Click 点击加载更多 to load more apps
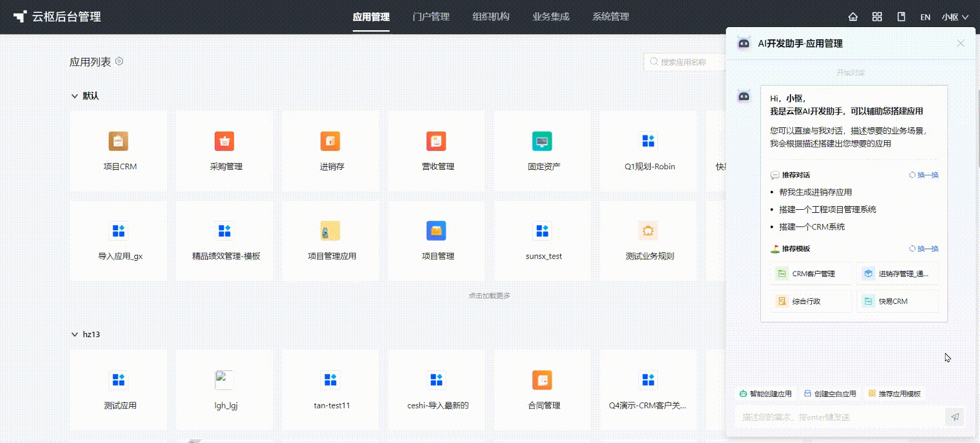The image size is (980, 443). (489, 296)
